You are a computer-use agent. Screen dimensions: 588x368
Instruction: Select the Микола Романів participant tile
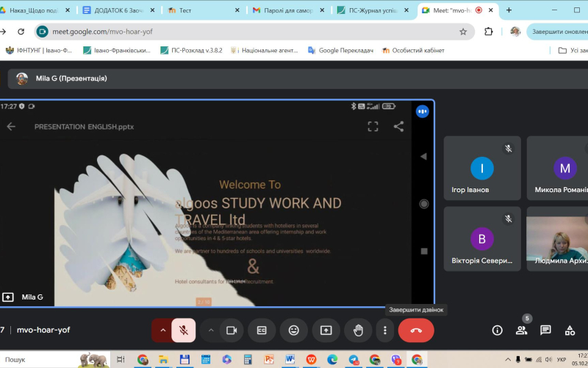point(557,168)
